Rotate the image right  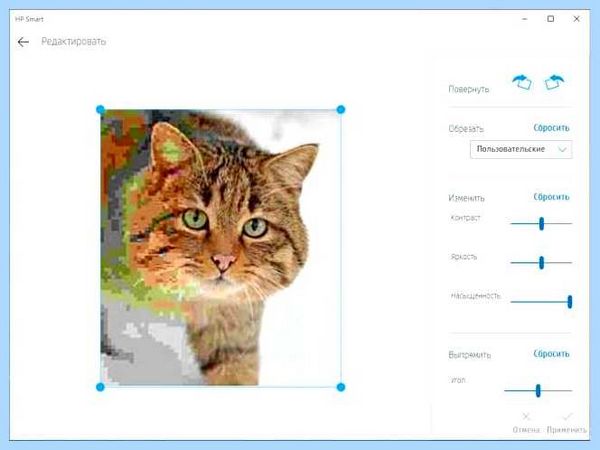click(554, 82)
